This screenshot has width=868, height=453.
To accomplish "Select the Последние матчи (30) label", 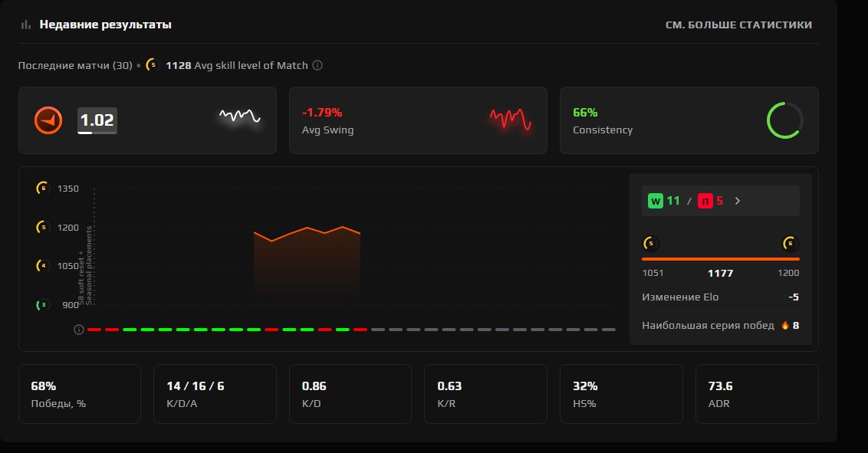I will pyautogui.click(x=75, y=65).
